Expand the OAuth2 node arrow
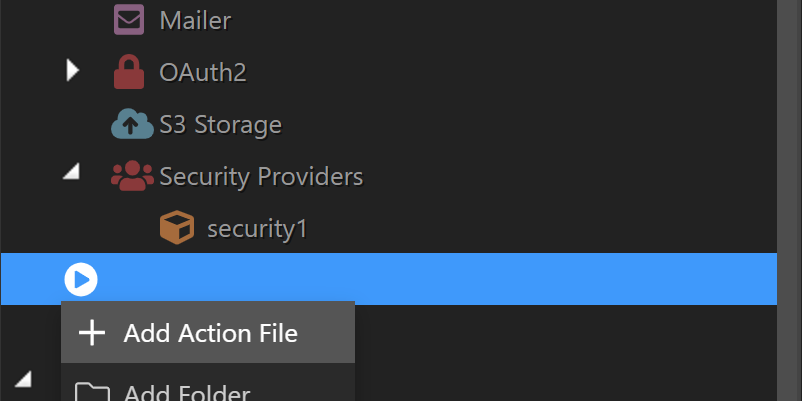Image resolution: width=802 pixels, height=401 pixels. tap(73, 70)
